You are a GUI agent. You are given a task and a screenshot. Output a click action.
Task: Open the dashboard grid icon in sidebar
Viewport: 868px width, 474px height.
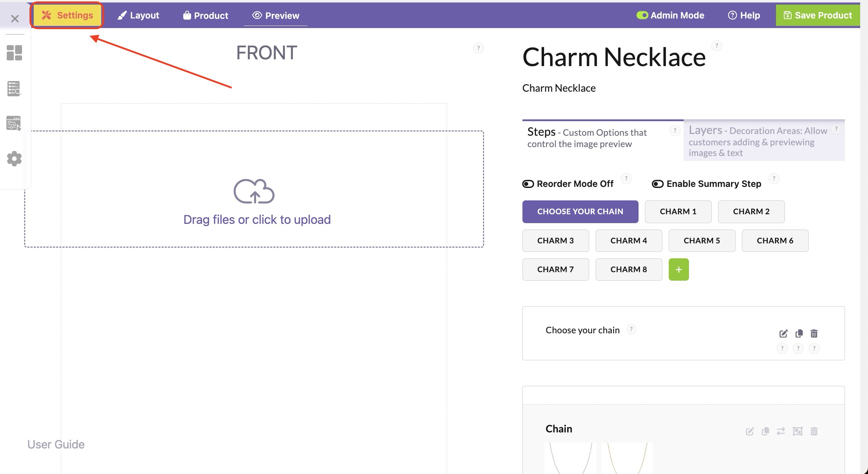[14, 53]
